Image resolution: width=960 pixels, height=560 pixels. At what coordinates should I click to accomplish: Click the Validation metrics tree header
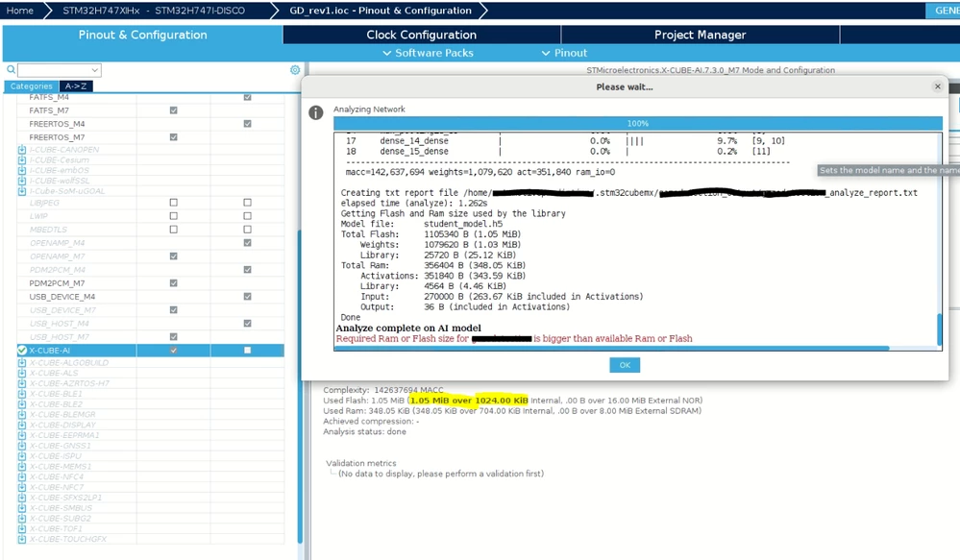pyautogui.click(x=361, y=463)
